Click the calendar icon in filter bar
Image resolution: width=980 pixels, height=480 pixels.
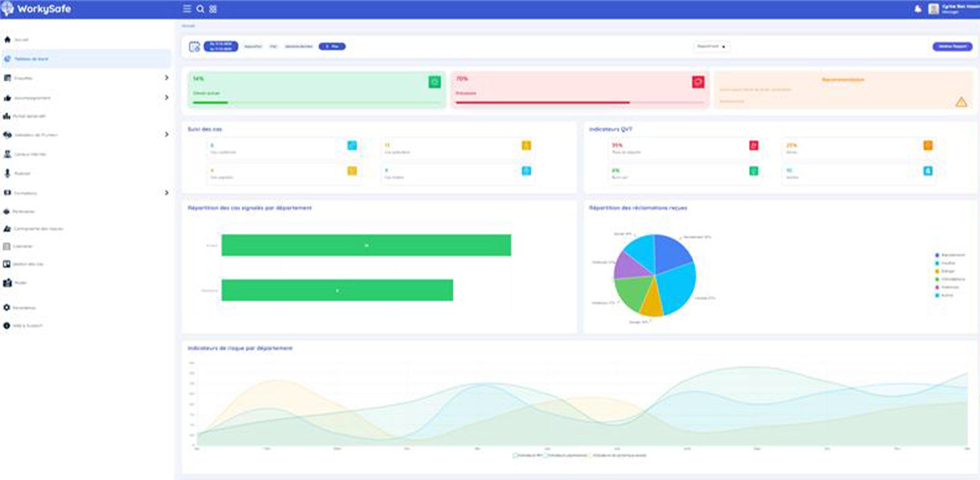point(194,46)
